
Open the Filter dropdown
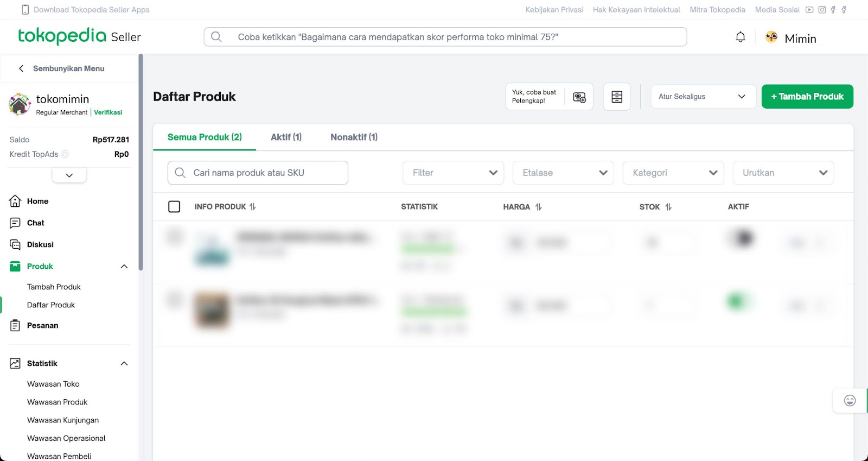[x=454, y=173]
